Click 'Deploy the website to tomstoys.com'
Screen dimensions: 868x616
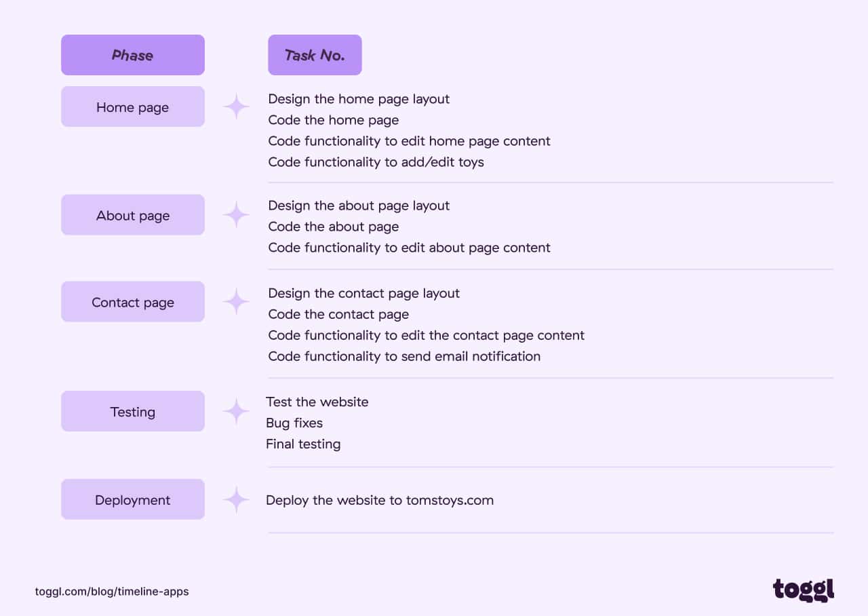point(380,500)
